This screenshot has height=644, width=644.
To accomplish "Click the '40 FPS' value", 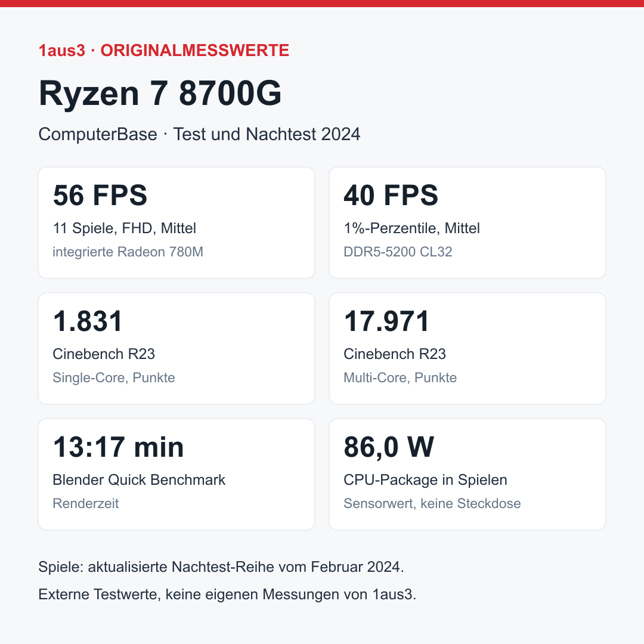I will [x=391, y=195].
